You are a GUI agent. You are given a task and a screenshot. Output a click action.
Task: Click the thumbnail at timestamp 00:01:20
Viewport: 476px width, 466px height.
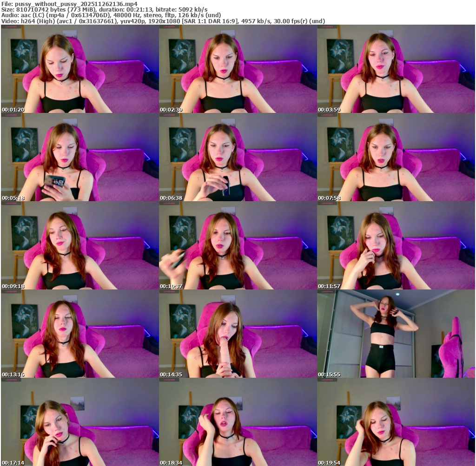click(79, 69)
